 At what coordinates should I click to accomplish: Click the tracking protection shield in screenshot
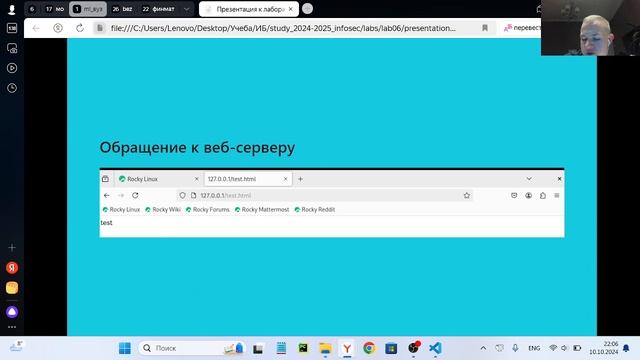point(182,196)
